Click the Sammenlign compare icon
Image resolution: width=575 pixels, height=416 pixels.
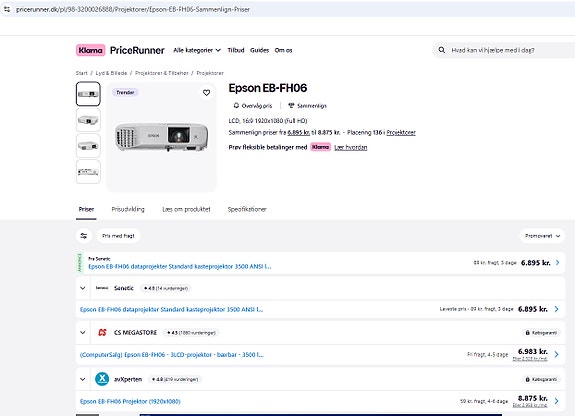point(291,106)
